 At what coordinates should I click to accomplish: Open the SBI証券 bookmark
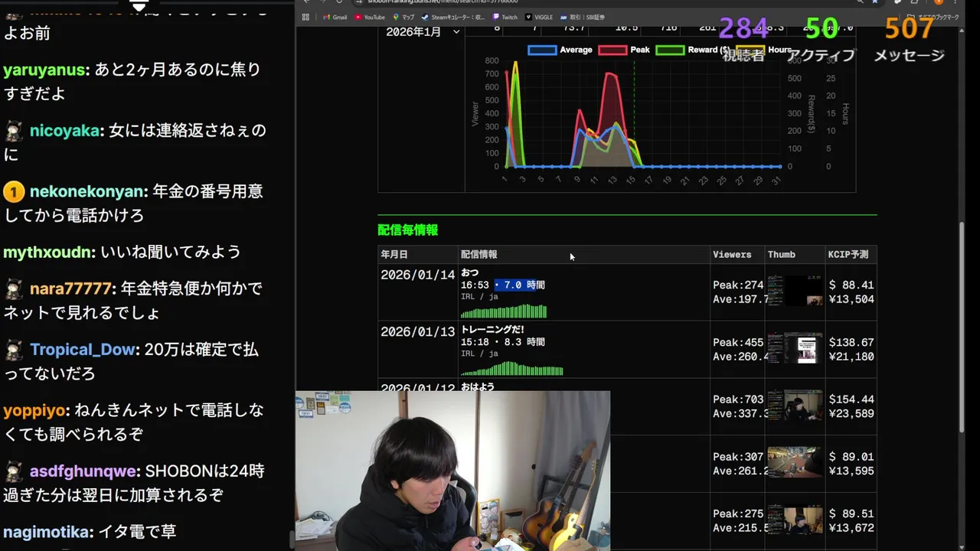tap(582, 17)
